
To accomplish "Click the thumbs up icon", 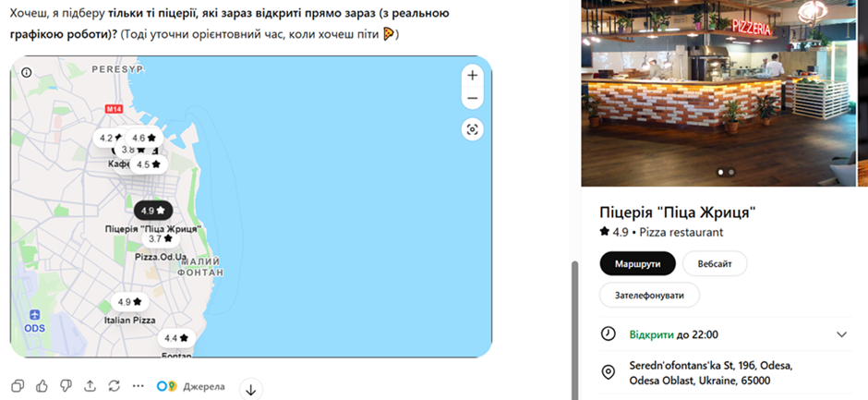I will point(42,385).
